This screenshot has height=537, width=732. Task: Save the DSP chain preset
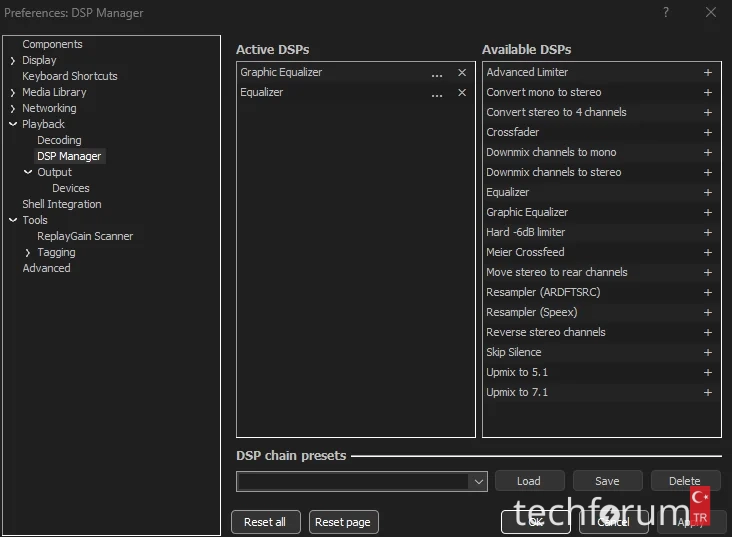point(607,481)
